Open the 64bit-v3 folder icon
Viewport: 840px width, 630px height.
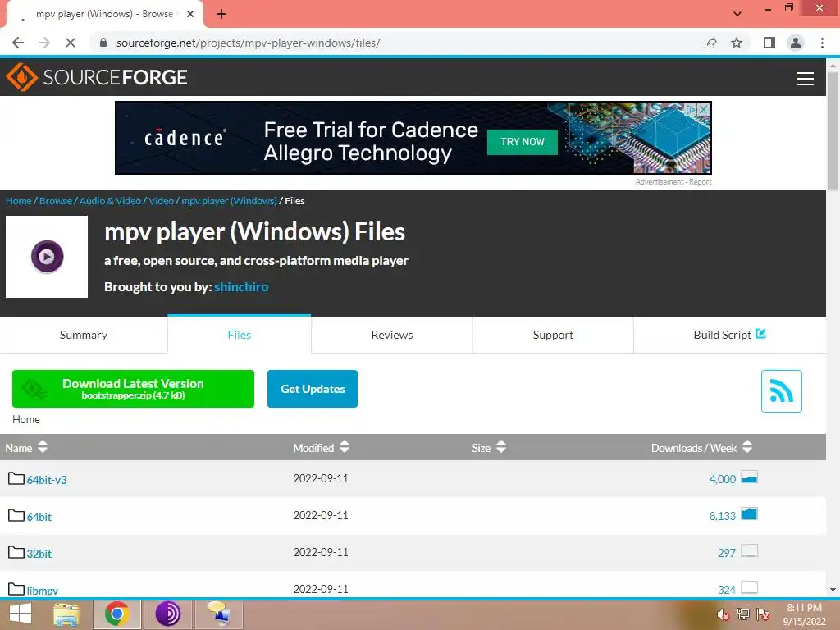(16, 478)
